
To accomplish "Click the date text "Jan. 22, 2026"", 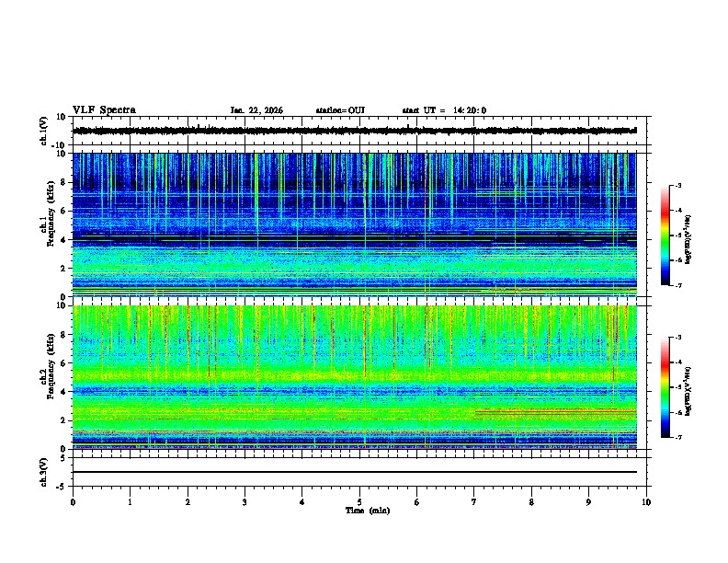I will tap(256, 110).
